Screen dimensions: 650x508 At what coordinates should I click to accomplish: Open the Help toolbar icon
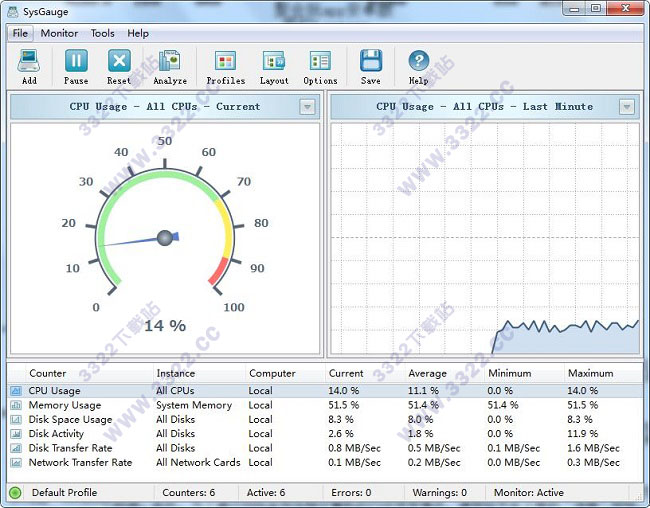tap(419, 61)
